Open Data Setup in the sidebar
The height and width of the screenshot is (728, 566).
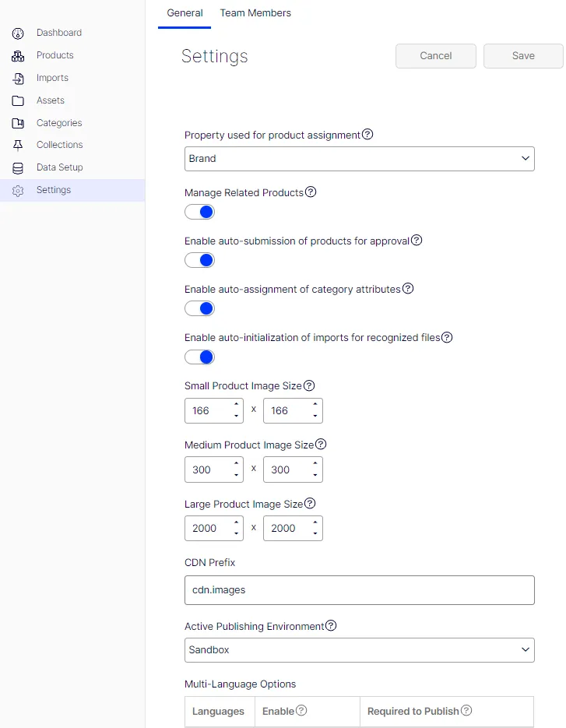coord(72,167)
